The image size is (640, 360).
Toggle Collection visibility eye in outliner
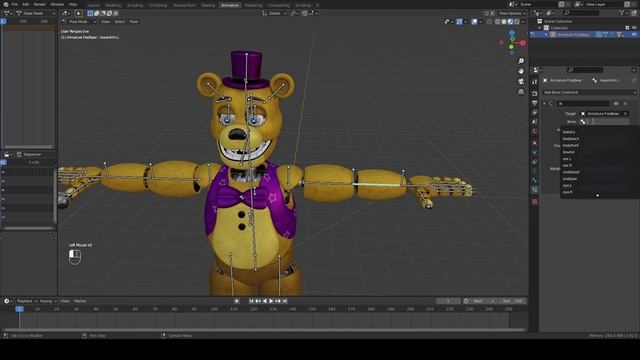click(x=634, y=28)
